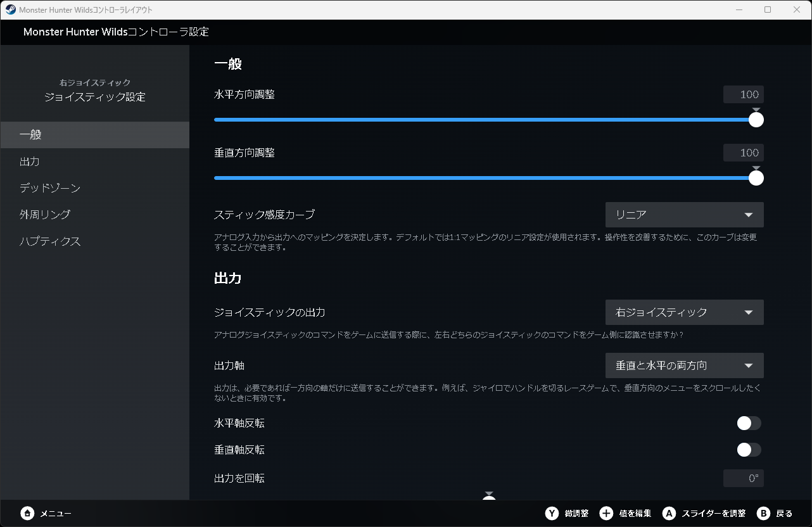Click the 出力を回転 value field showing 0°
The image size is (812, 527).
[x=743, y=478]
